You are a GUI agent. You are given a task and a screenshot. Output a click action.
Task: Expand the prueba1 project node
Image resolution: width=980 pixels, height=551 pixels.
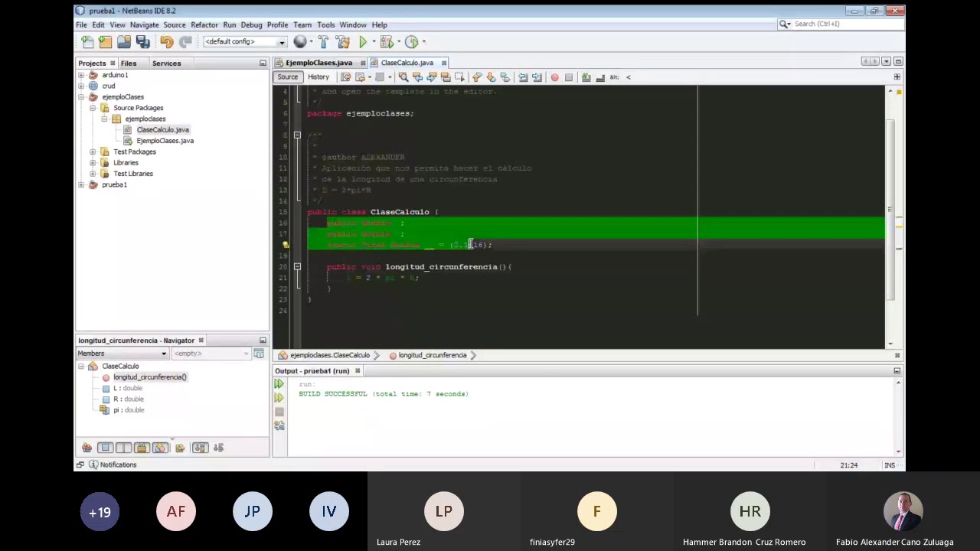(81, 184)
